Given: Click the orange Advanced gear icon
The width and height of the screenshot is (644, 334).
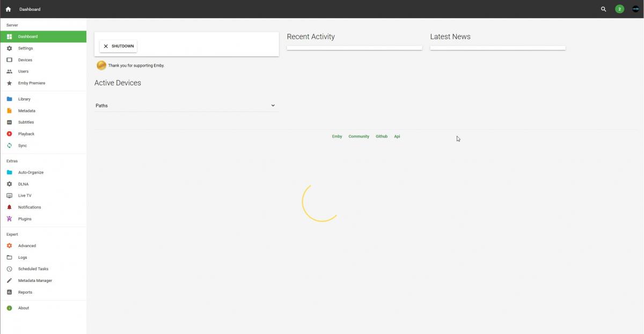Looking at the screenshot, I should pos(9,246).
